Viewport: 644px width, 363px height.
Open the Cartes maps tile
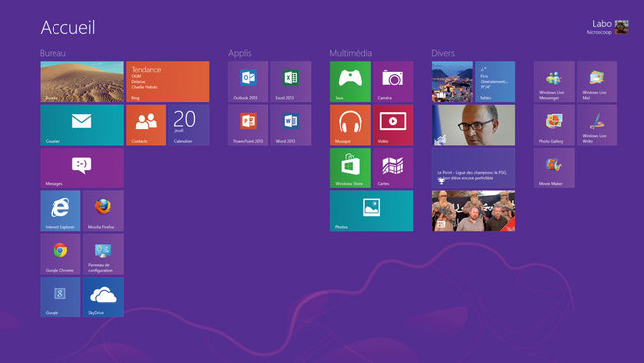click(x=392, y=169)
